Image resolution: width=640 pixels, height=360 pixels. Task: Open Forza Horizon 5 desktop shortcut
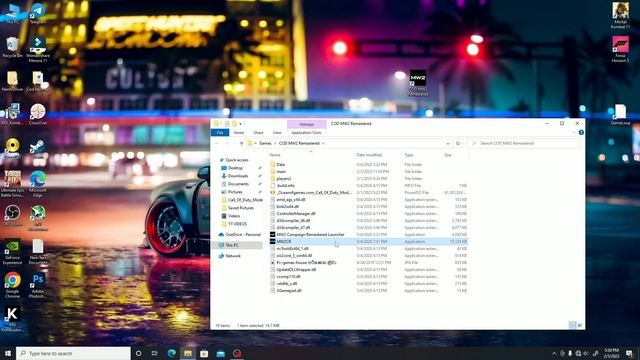coord(620,49)
